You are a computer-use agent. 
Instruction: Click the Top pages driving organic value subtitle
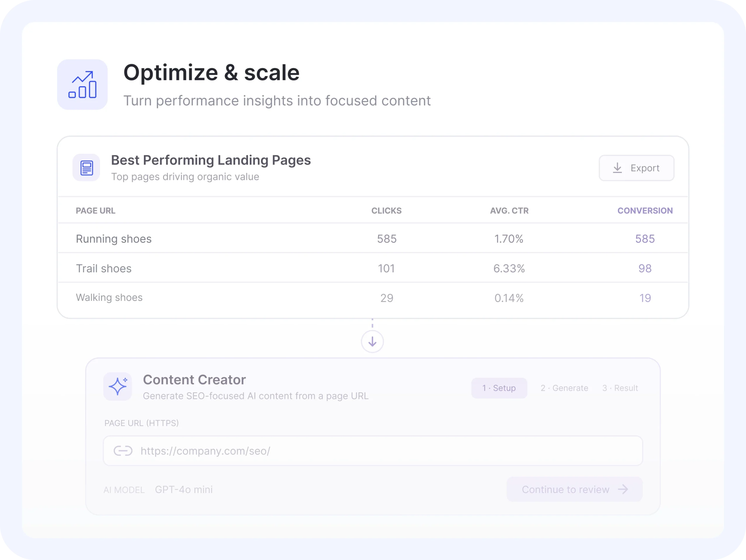(x=185, y=177)
